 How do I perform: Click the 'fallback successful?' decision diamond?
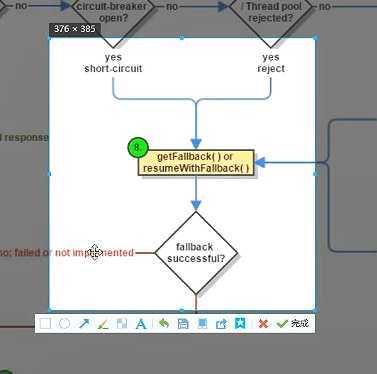coord(196,253)
